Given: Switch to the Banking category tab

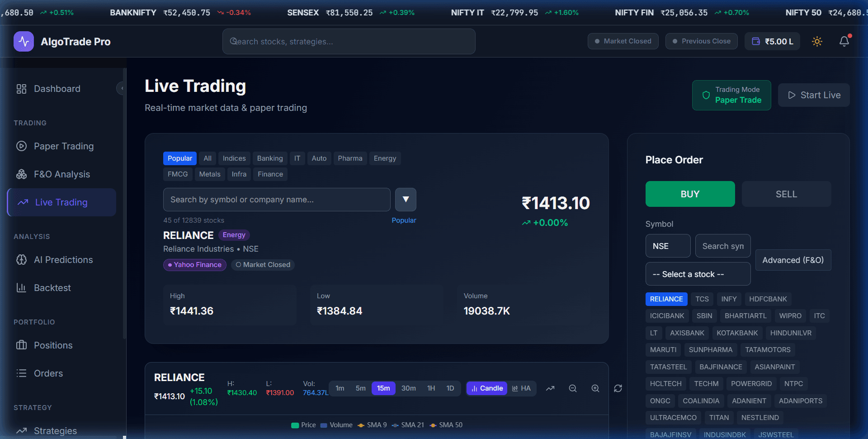Looking at the screenshot, I should [x=270, y=158].
